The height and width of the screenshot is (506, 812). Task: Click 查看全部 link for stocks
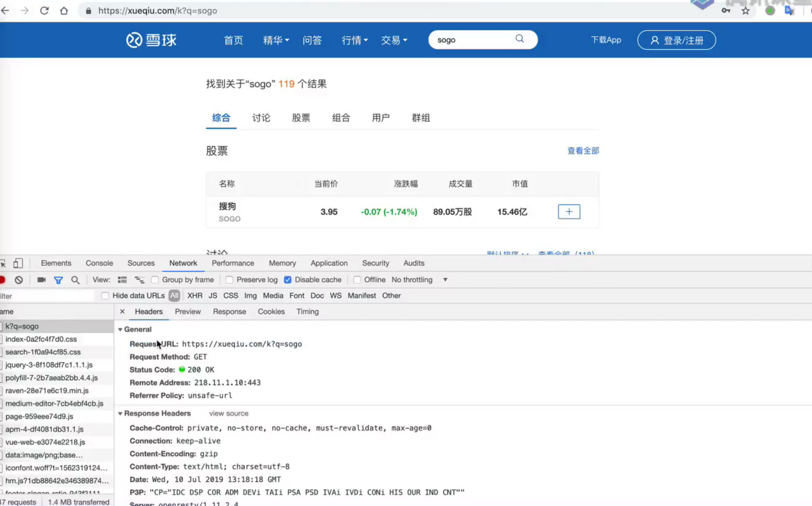[583, 150]
